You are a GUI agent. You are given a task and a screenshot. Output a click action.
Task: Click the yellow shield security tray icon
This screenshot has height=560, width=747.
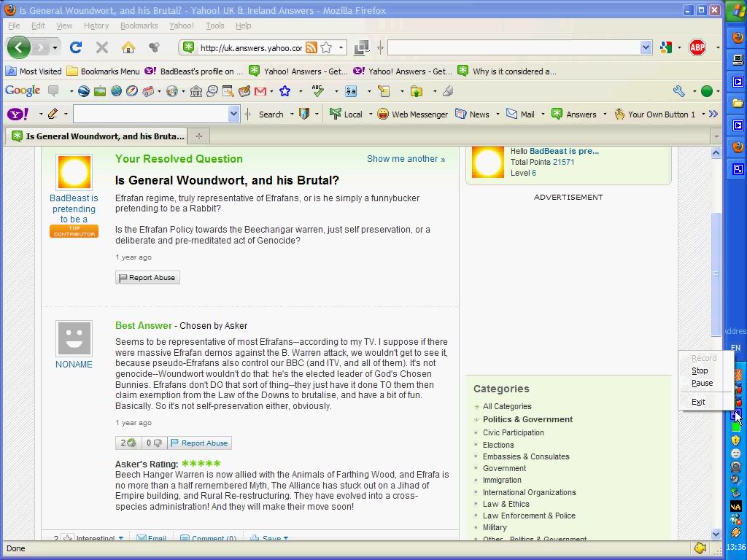tap(736, 440)
